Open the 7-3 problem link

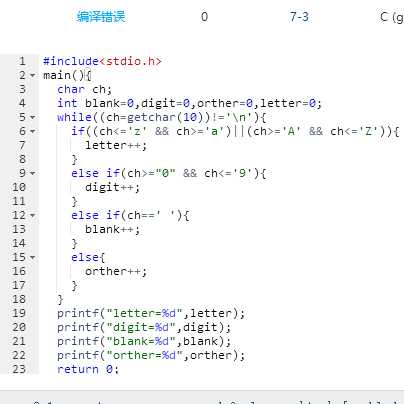coord(299,17)
